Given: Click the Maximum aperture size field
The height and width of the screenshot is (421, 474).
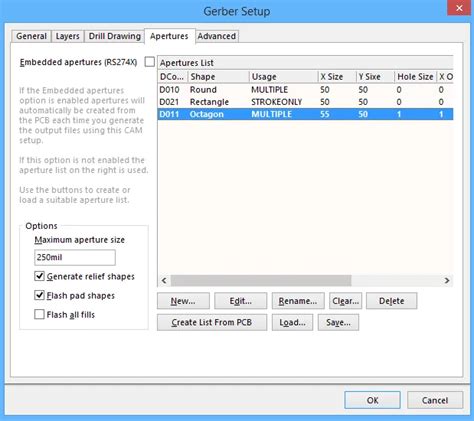Looking at the screenshot, I should pyautogui.click(x=75, y=257).
